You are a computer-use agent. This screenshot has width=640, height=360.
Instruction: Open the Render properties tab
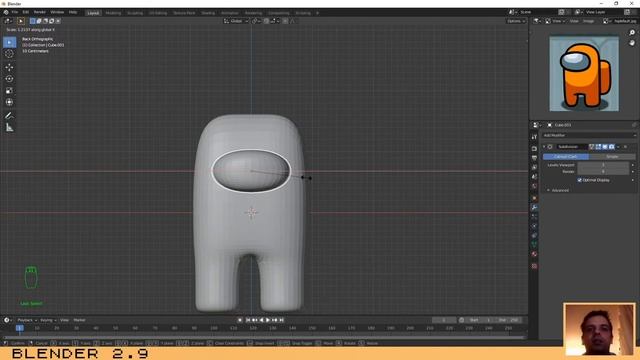tap(534, 149)
